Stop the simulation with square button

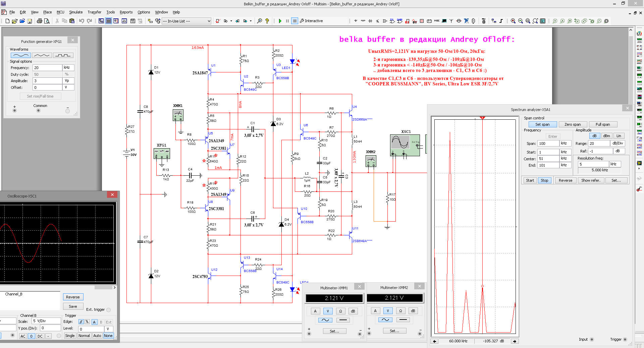click(x=294, y=21)
